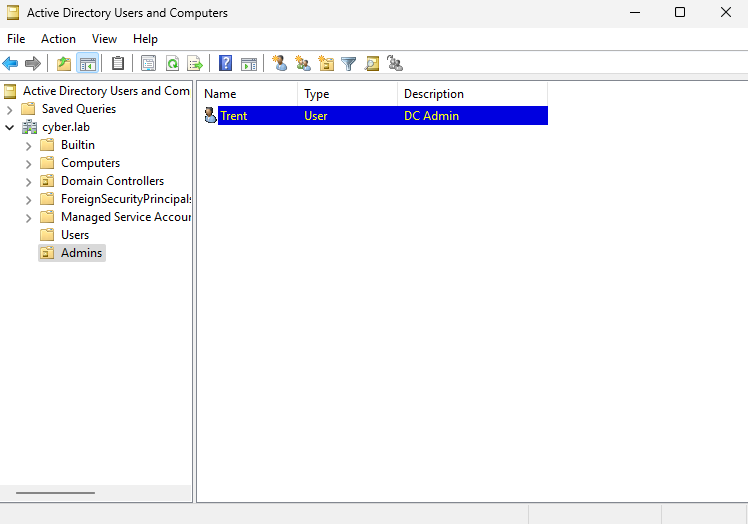Select the Domain Controllers tree item
This screenshot has width=748, height=524.
112,181
